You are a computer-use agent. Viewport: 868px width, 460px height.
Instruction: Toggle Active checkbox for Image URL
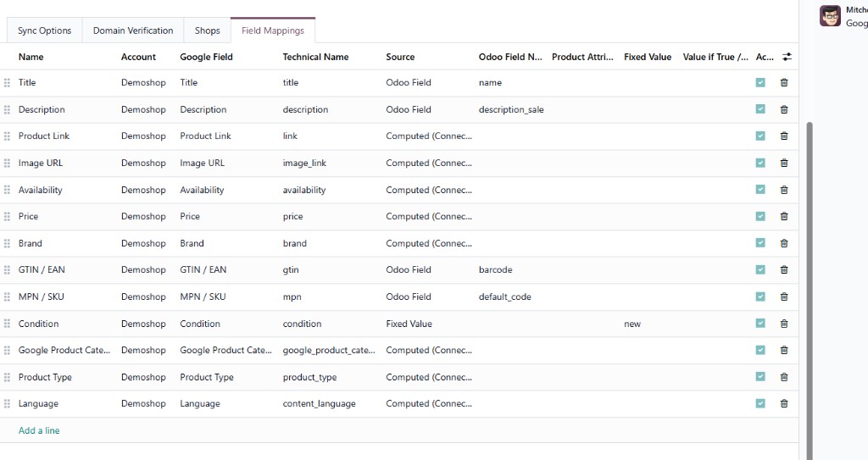point(760,163)
